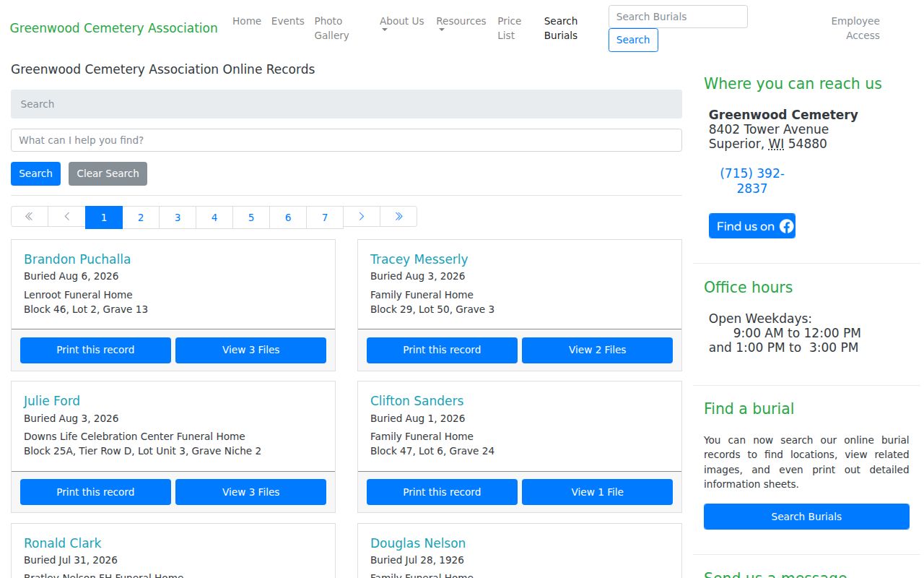The width and height of the screenshot is (924, 578).
Task: View 3 Files for Julie Ford
Action: (x=250, y=492)
